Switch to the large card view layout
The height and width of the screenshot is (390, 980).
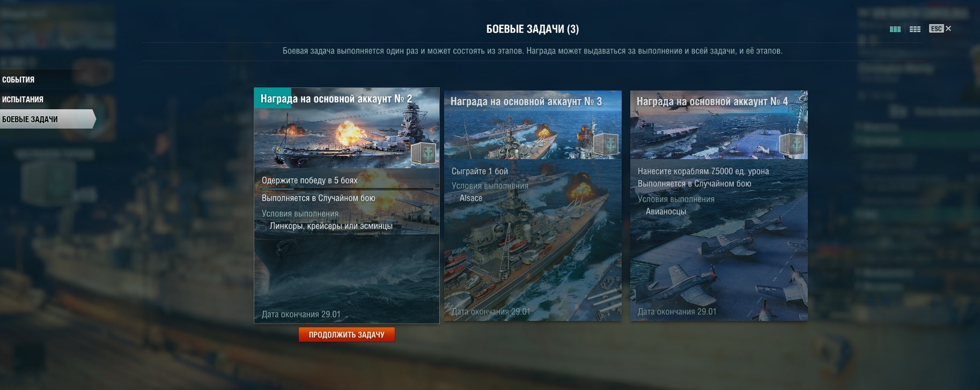[895, 29]
